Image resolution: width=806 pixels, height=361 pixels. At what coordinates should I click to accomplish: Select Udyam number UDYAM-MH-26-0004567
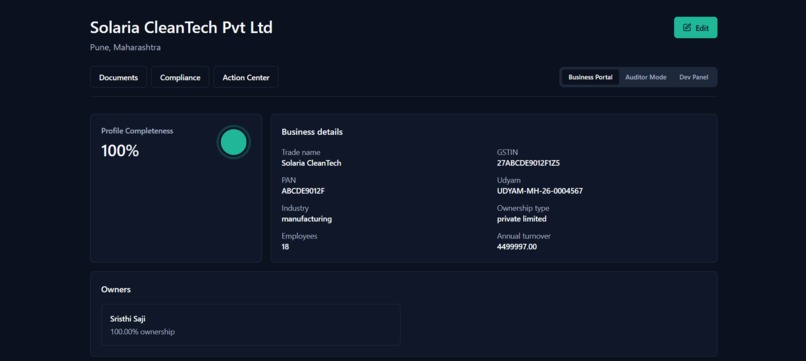click(540, 191)
